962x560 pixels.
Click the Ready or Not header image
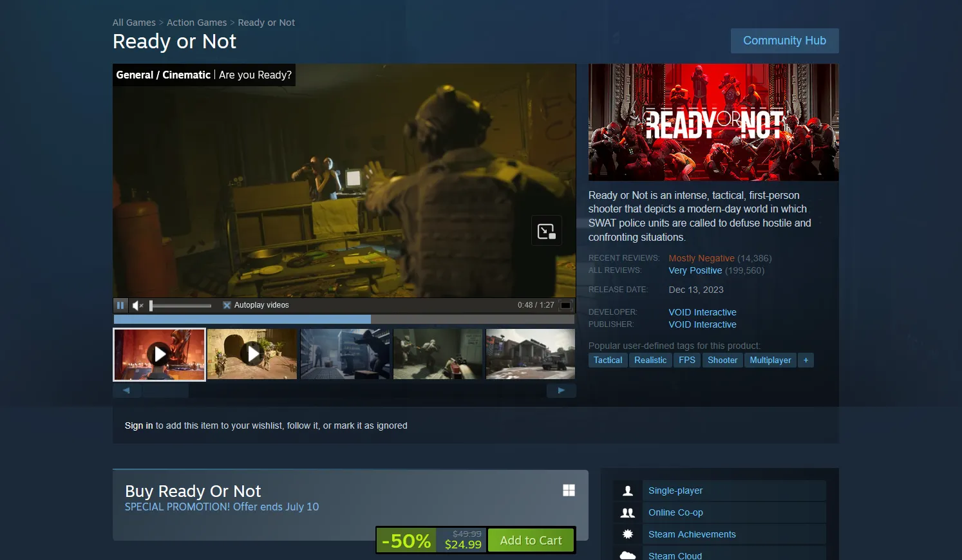(713, 122)
